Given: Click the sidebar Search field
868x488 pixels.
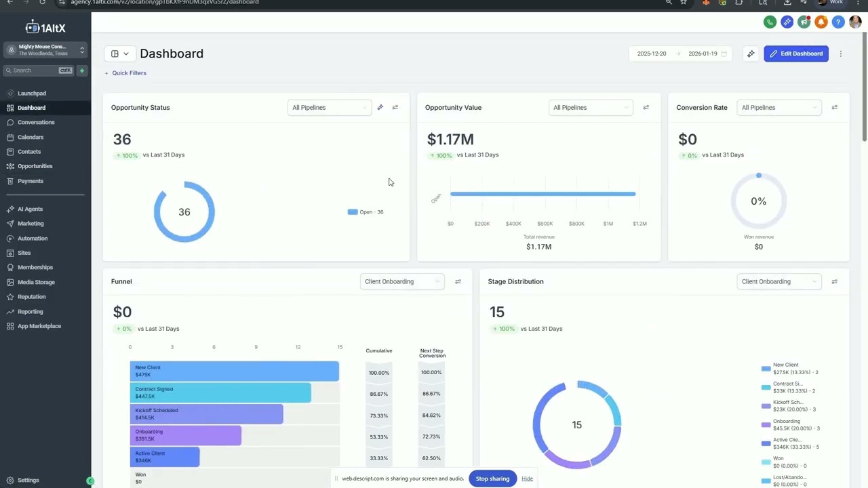Looking at the screenshot, I should point(39,70).
